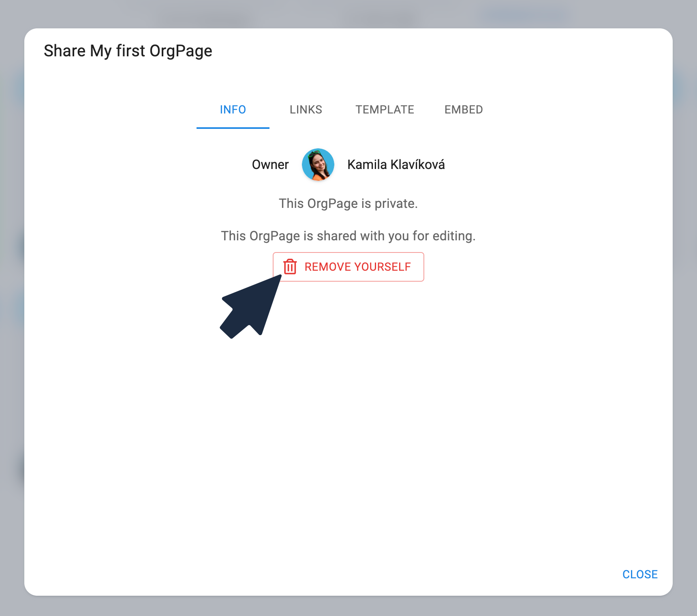Open the TEMPLATE tab

pyautogui.click(x=385, y=109)
